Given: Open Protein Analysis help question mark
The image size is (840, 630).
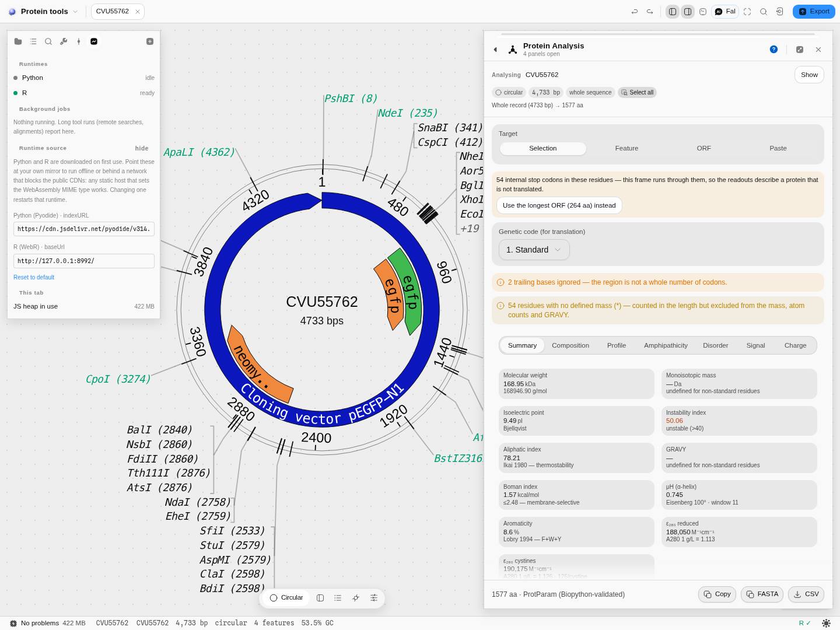Looking at the screenshot, I should (773, 50).
